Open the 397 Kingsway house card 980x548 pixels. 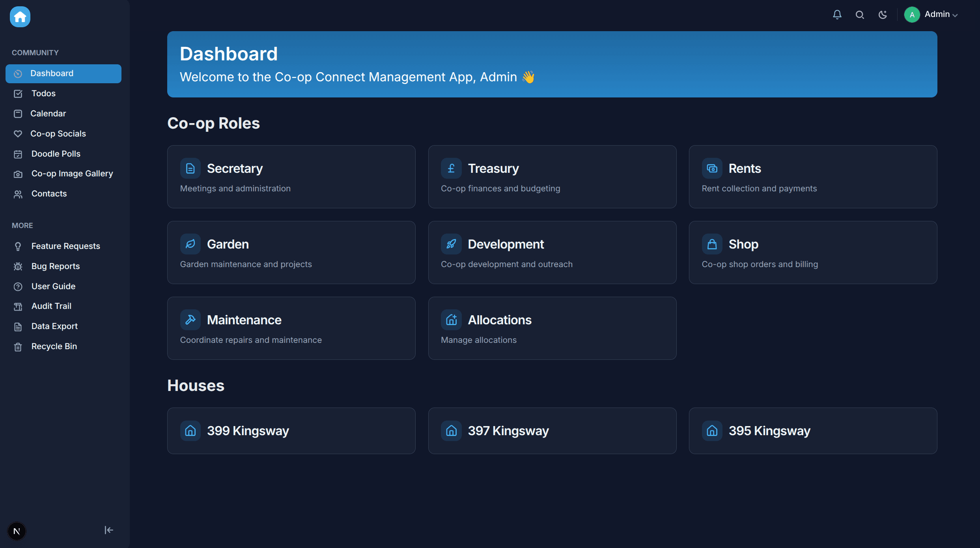[x=552, y=430]
